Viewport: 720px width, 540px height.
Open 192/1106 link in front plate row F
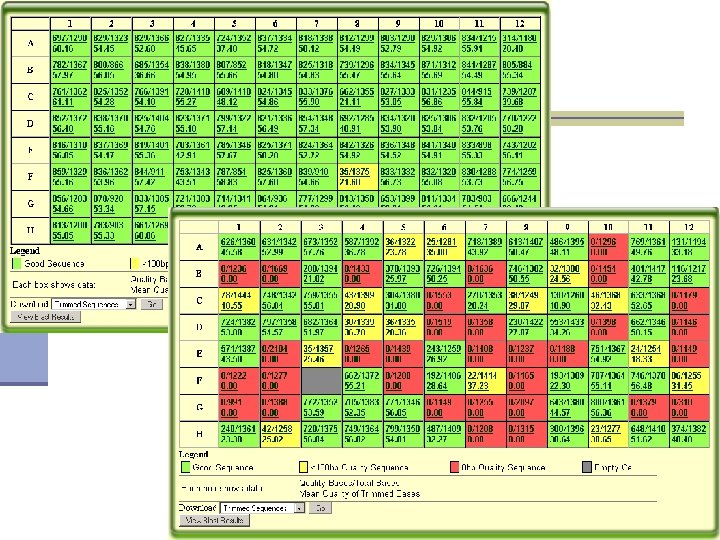444,376
